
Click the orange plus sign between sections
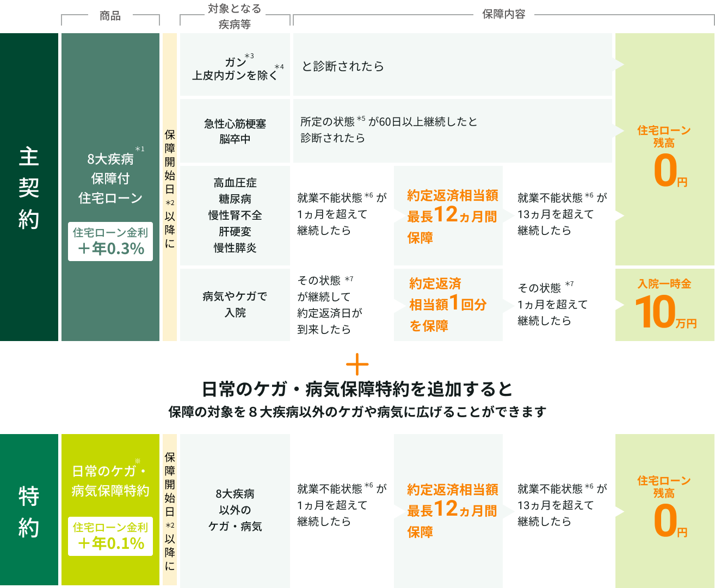click(357, 364)
